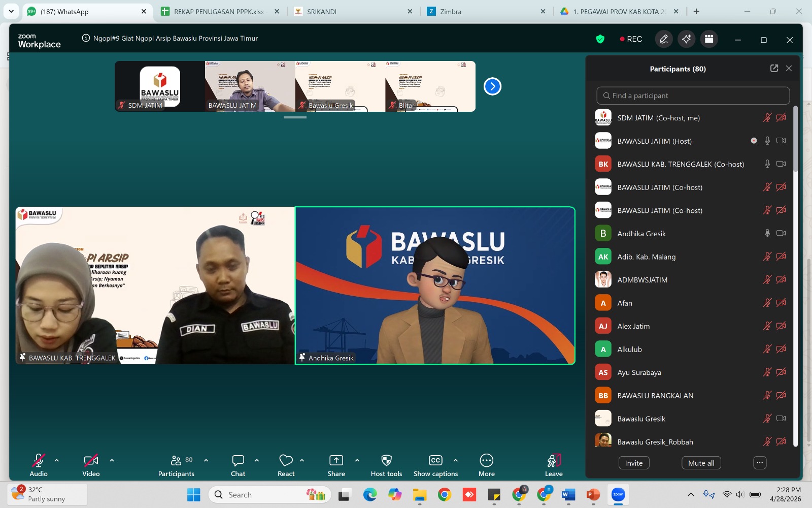The width and height of the screenshot is (812, 508).
Task: Click the AI Companion sparkle icon
Action: (x=686, y=39)
